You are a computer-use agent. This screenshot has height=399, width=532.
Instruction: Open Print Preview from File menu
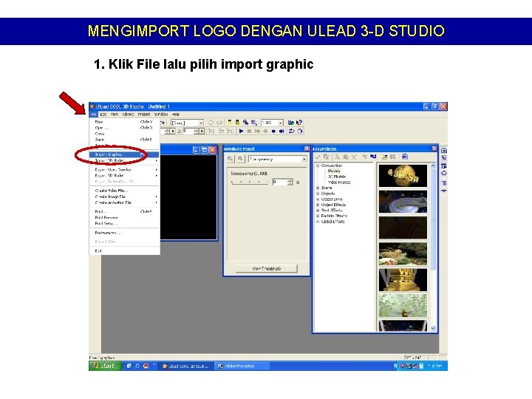point(124,217)
